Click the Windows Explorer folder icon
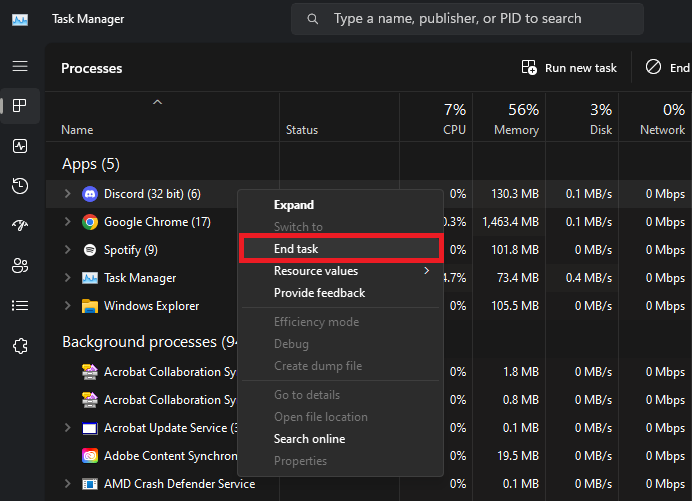 point(90,306)
